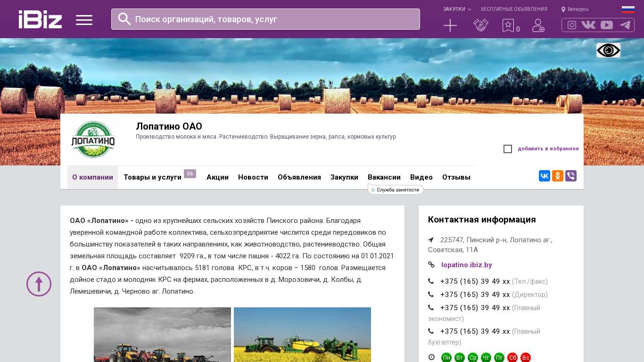Click phone icon next to Тел./факс number
This screenshot has height=362, width=644.
pyautogui.click(x=431, y=281)
